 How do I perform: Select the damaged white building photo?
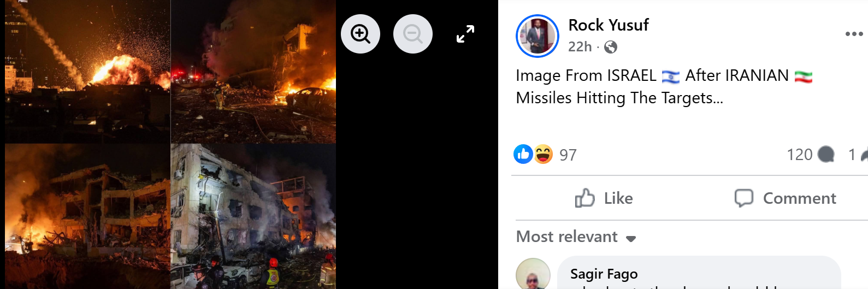(253, 216)
